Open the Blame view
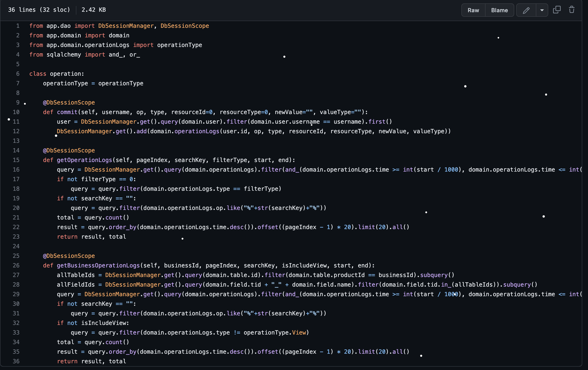Screen dimensions: 588x370 [499, 10]
